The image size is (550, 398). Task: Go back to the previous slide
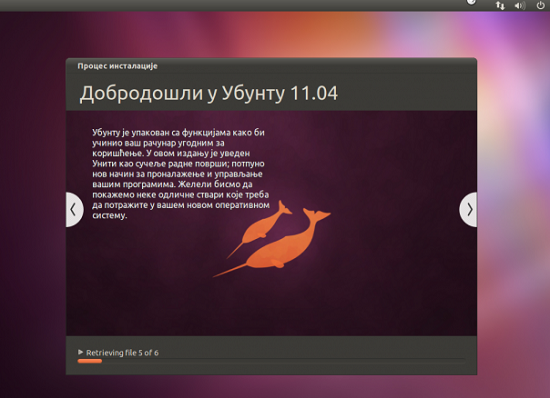pyautogui.click(x=74, y=209)
